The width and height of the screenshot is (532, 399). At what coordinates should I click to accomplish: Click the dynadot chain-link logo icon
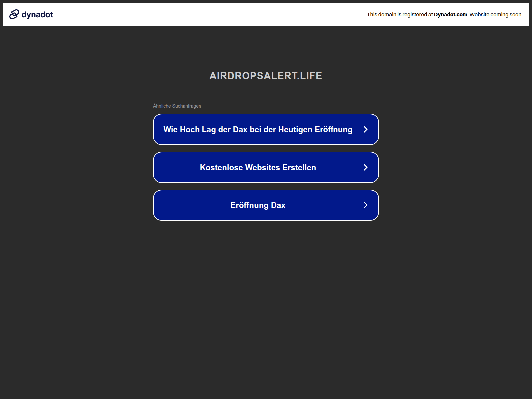tap(14, 14)
